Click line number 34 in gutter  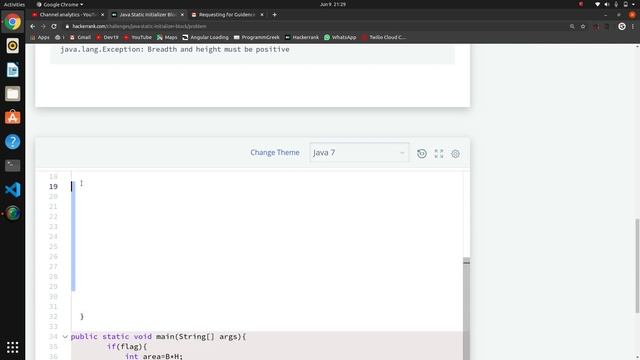click(x=53, y=337)
